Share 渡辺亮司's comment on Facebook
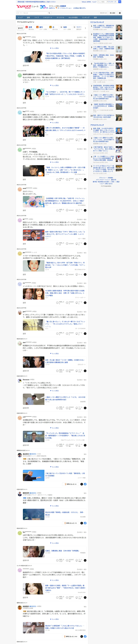 click(85, 484)
